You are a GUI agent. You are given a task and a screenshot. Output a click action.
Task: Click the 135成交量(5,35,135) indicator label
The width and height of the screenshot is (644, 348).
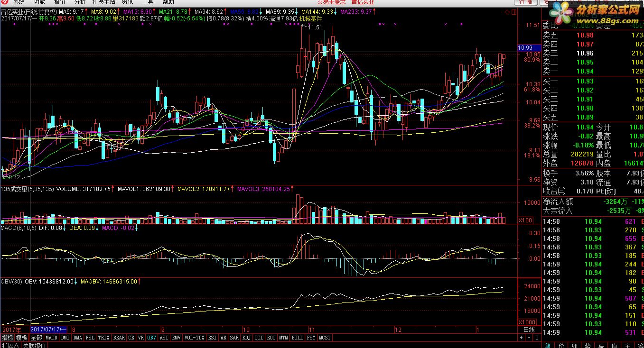(x=28, y=189)
